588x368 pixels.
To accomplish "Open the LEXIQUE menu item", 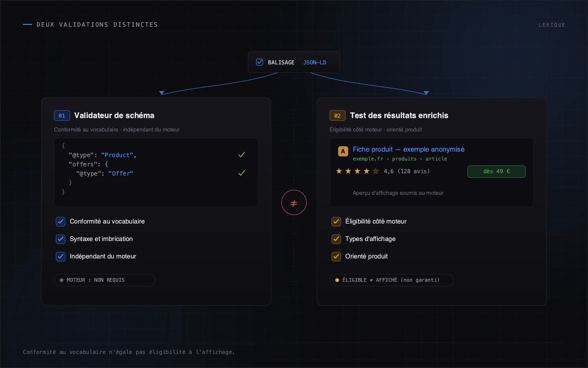I will point(552,25).
